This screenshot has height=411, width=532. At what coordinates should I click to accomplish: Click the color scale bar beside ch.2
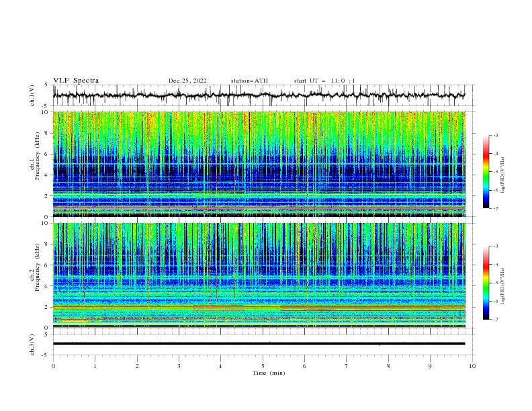coord(486,283)
